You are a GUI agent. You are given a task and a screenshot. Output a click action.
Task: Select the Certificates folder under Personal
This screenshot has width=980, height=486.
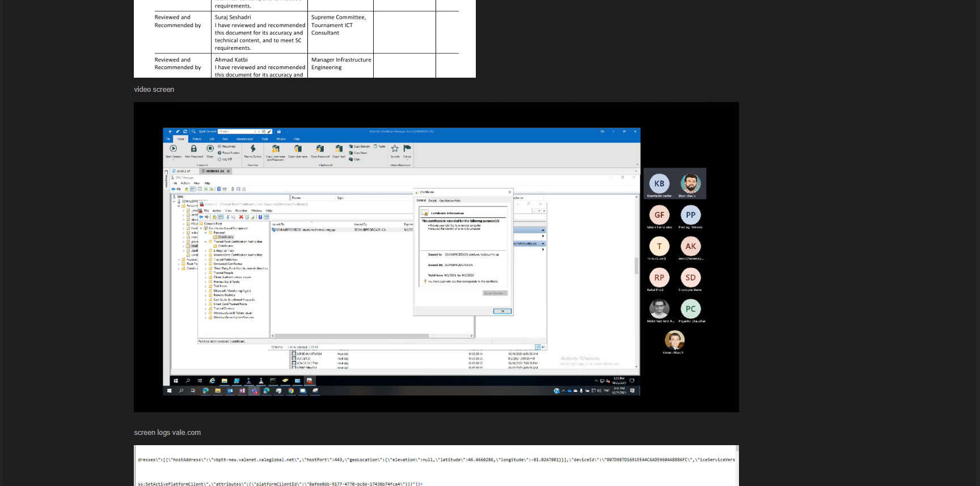coord(225,237)
